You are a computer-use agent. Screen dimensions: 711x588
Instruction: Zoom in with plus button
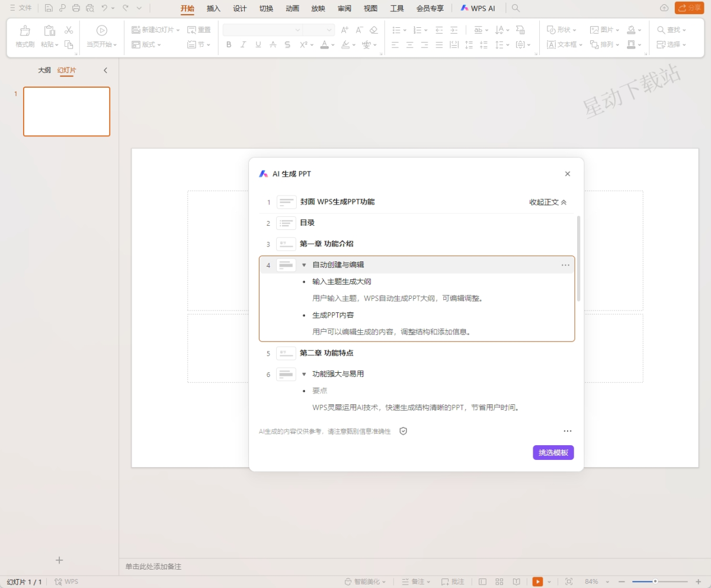click(697, 581)
